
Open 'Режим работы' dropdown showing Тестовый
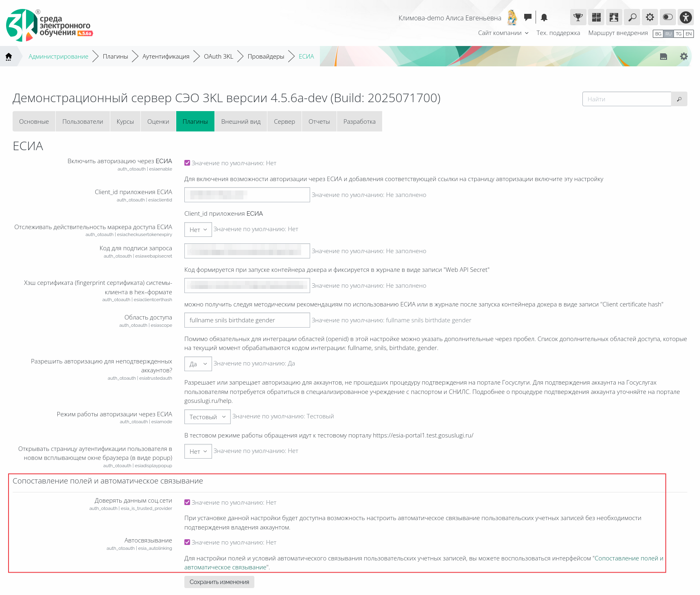(x=207, y=417)
